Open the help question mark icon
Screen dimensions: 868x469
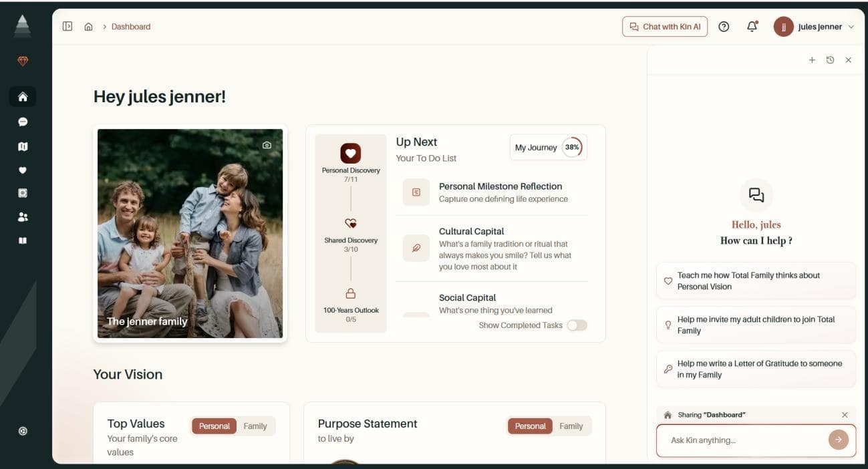pos(724,27)
